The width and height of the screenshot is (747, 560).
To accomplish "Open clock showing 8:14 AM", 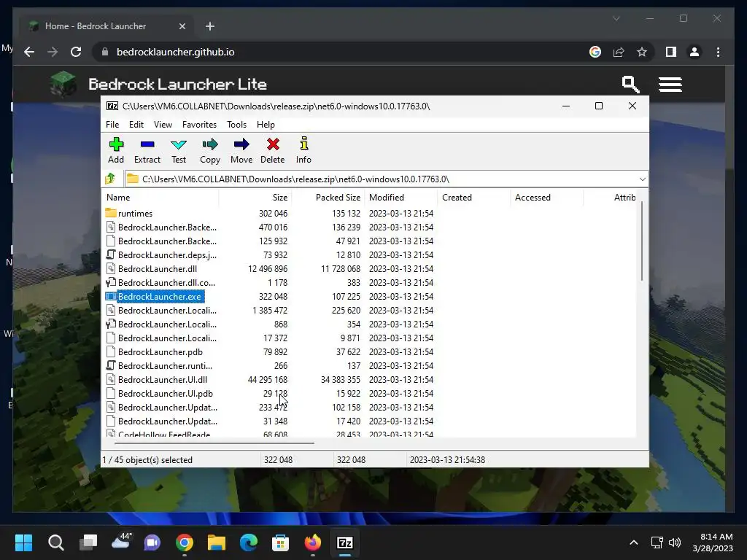I will click(x=716, y=537).
